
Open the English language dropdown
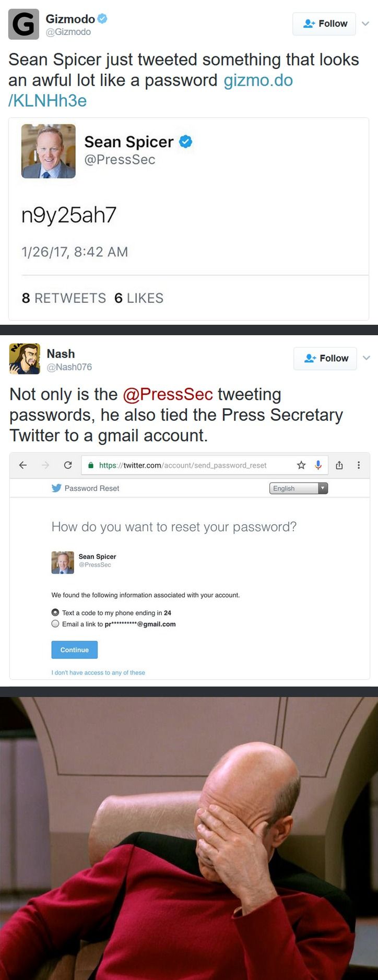tap(299, 488)
